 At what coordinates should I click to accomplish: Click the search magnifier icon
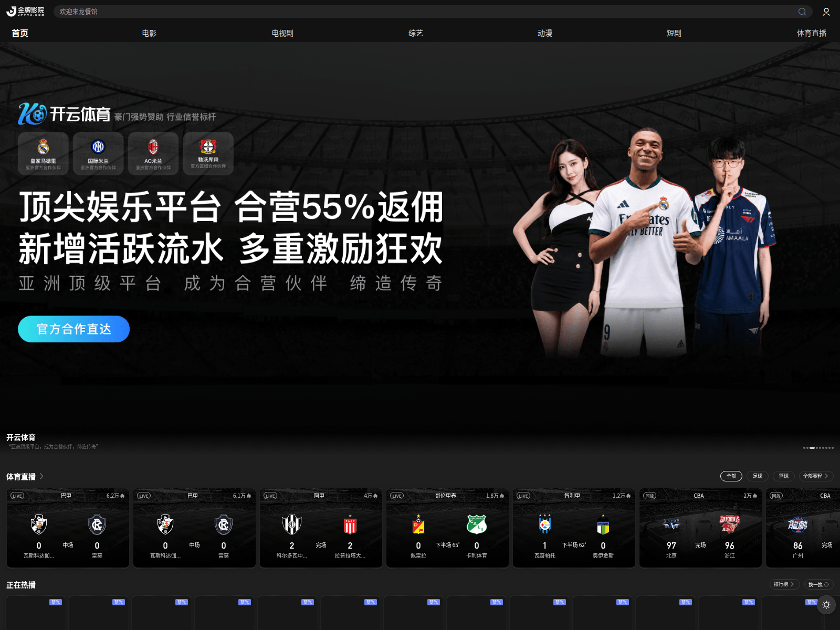(x=802, y=12)
